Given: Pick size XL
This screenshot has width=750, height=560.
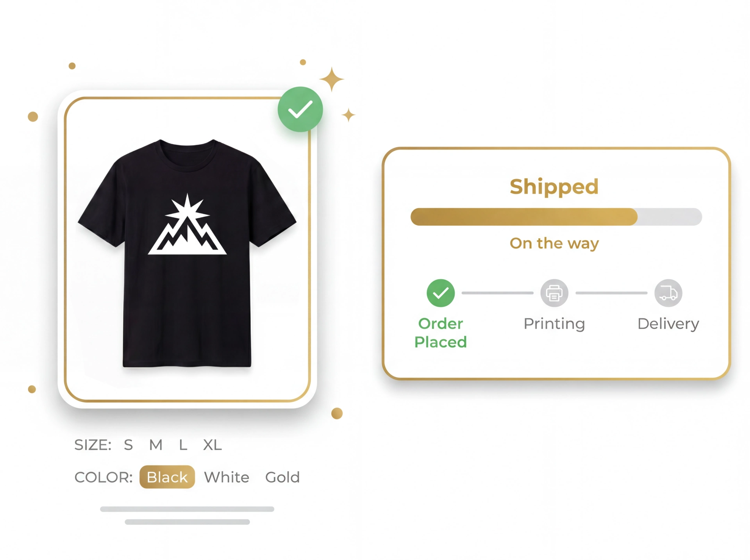Looking at the screenshot, I should click(x=212, y=445).
